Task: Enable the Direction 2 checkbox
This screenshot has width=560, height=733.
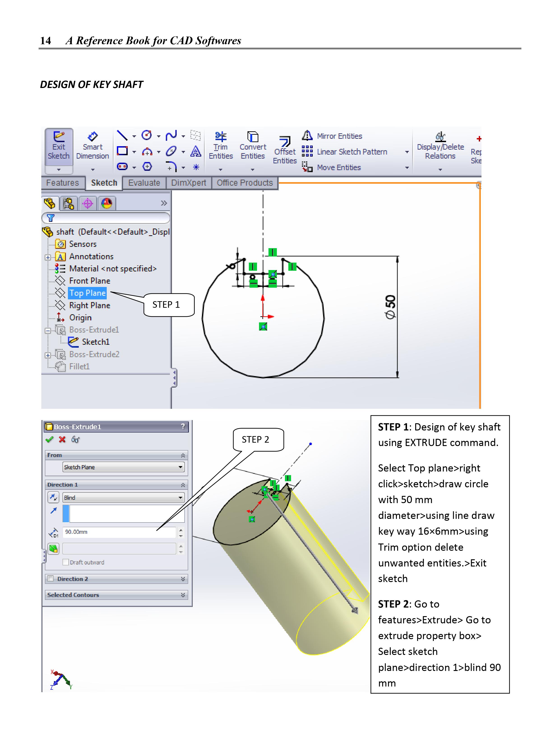Action: point(51,578)
